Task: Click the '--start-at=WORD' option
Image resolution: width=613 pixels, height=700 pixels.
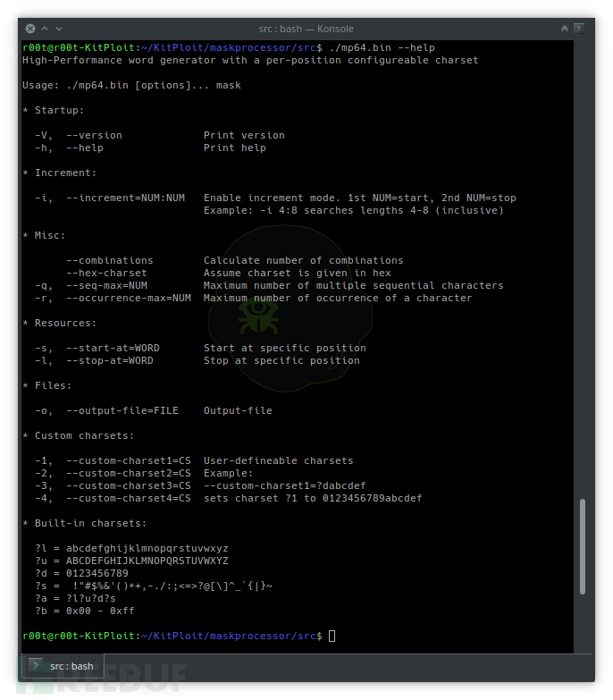Action: (x=113, y=348)
